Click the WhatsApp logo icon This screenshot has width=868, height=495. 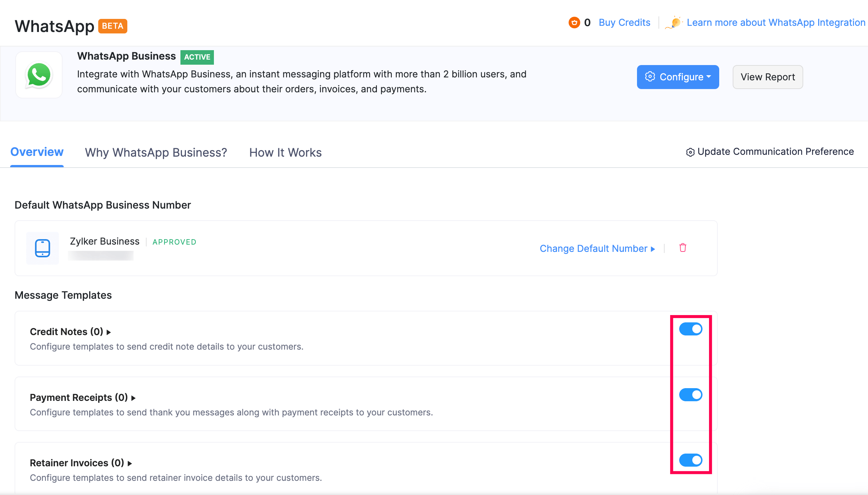point(39,75)
